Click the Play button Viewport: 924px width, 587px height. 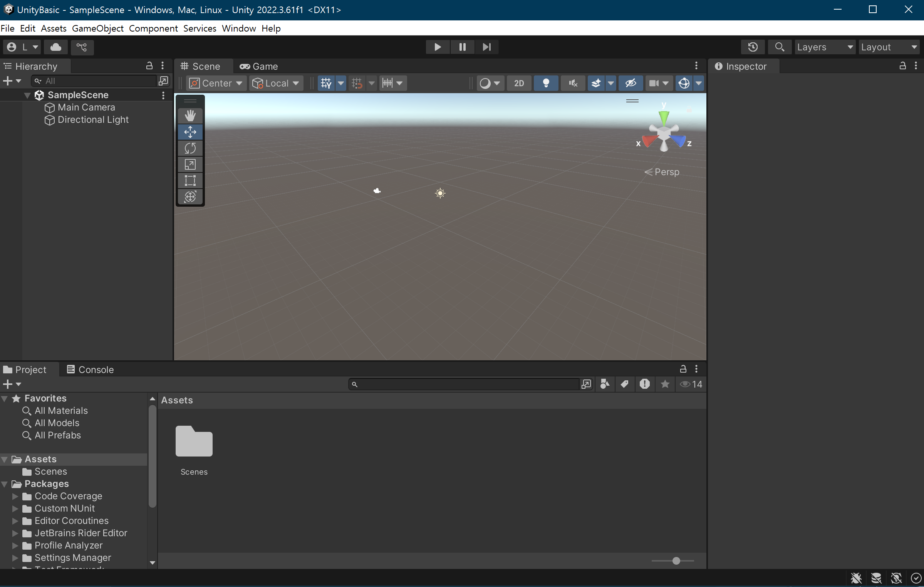(x=437, y=47)
